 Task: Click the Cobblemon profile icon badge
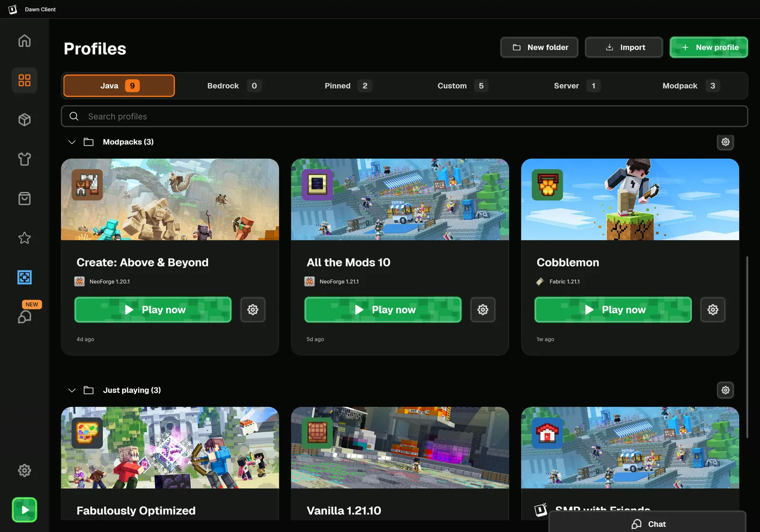tap(547, 185)
